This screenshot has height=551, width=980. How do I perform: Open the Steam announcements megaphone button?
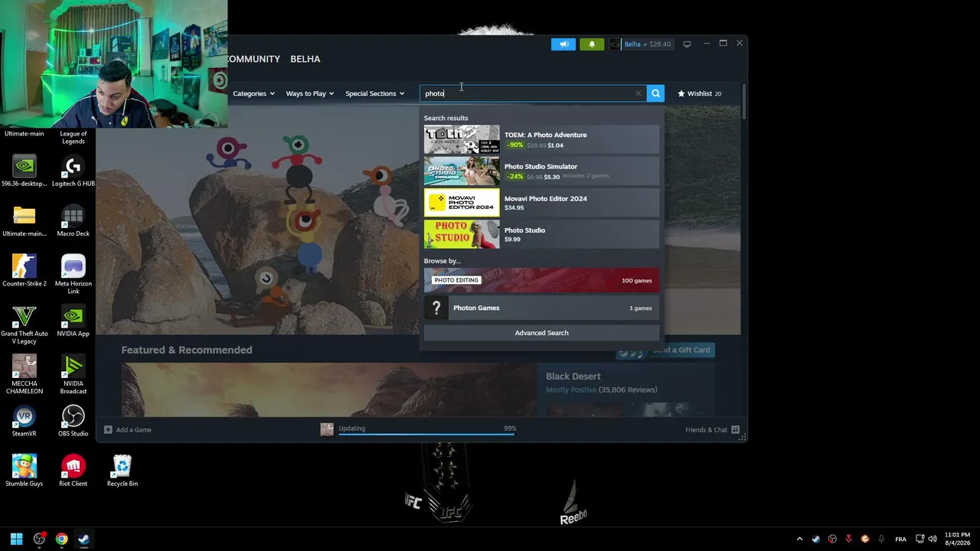[563, 44]
